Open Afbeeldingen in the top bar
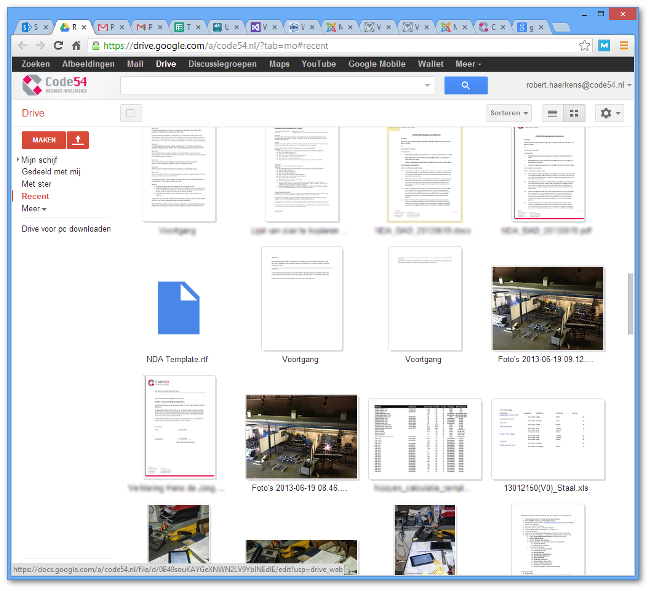Viewport: 650px width, 591px height. pos(88,64)
